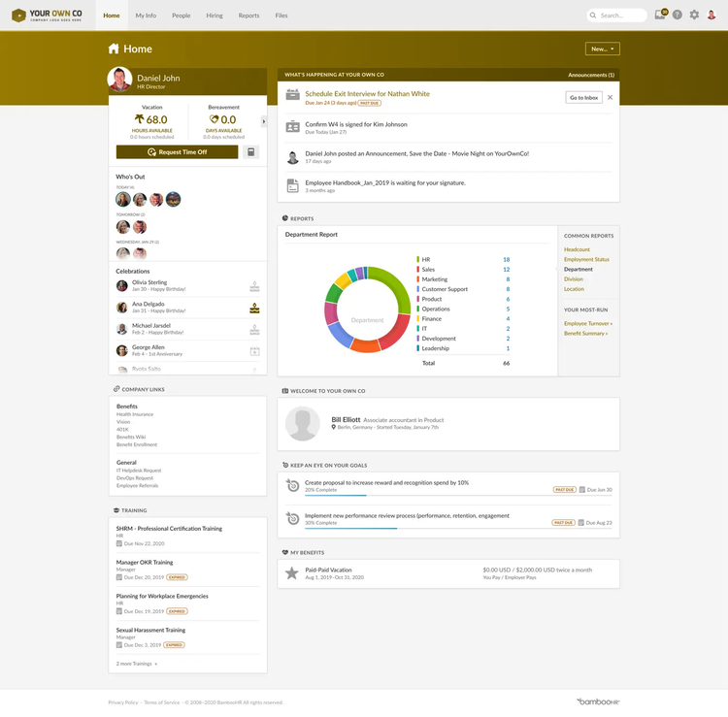Click the Request Time Off button

point(177,152)
